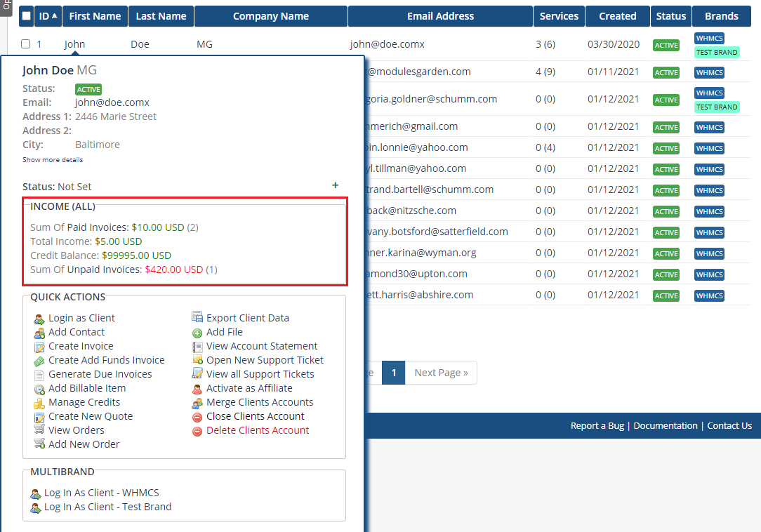
Task: Click the Add File plus icon
Action: tap(197, 333)
